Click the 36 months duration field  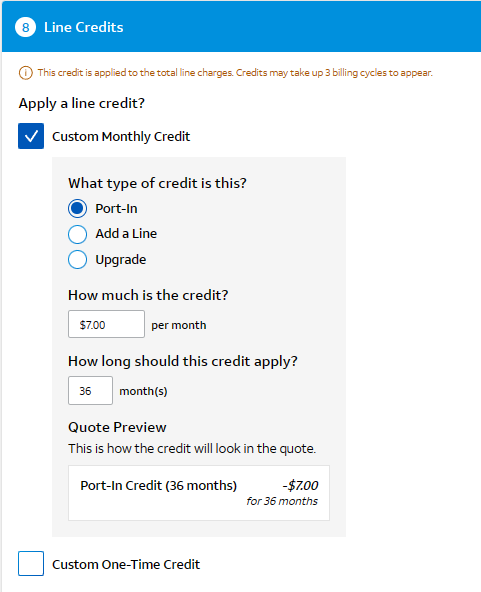click(90, 390)
